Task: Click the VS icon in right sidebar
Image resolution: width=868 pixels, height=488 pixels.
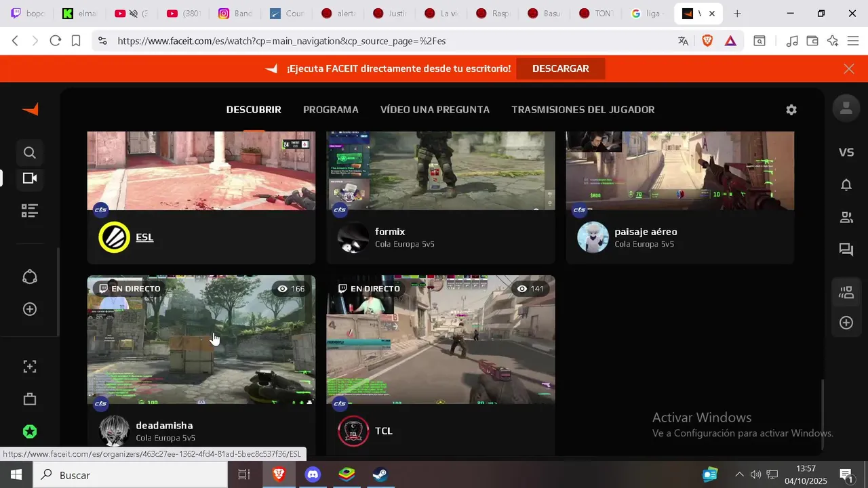Action: click(846, 152)
